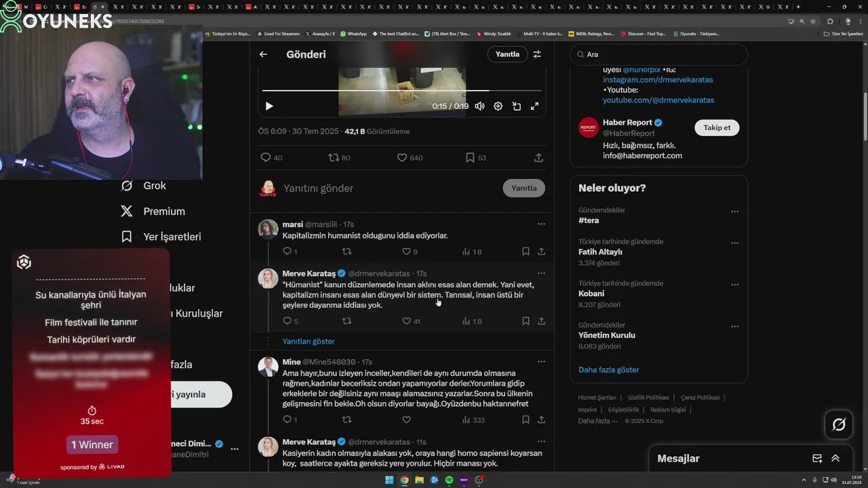Open more options on Merve Karataş Hümanist reply
The width and height of the screenshot is (868, 488).
tap(541, 273)
